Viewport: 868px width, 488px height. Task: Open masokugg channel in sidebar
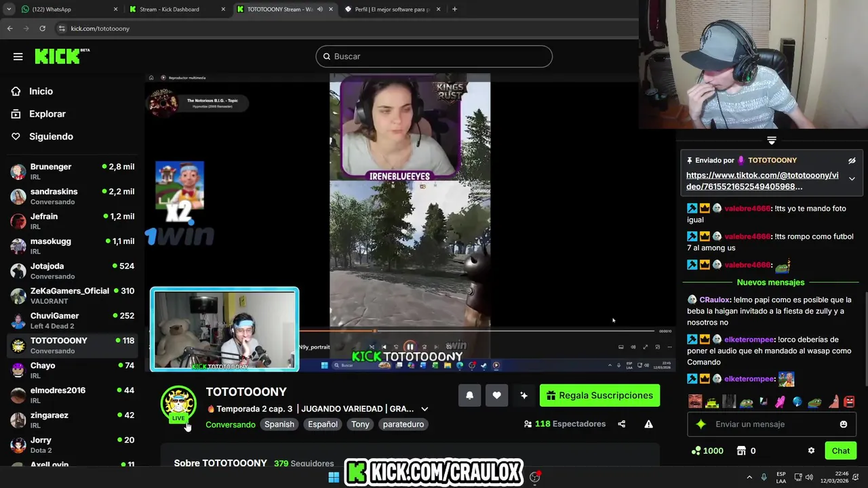pos(73,246)
